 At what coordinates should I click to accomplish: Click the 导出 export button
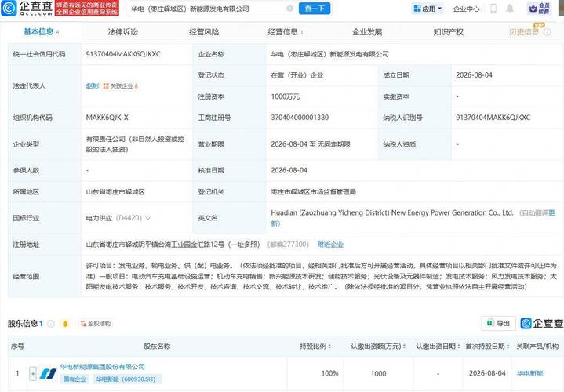[499, 323]
